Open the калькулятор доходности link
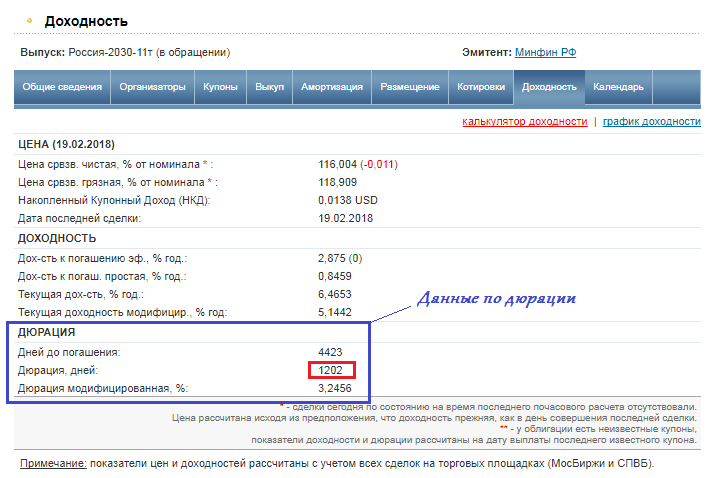Screen dimensions: 715x478 point(524,121)
